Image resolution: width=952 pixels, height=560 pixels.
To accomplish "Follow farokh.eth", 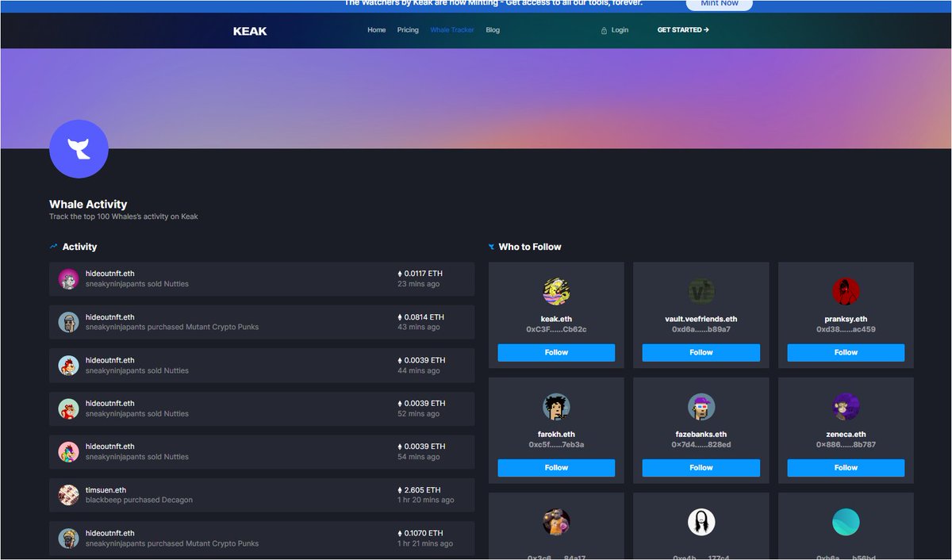I will tap(556, 468).
